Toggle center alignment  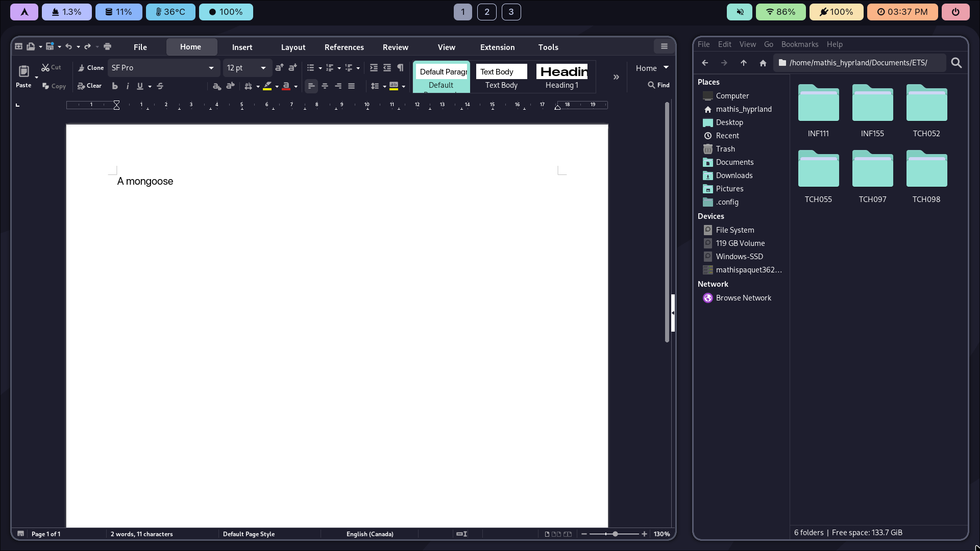[325, 86]
